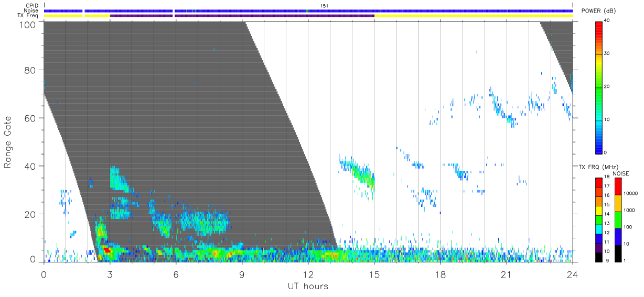
Task: Click the UT hours axis title
Action: click(x=308, y=287)
